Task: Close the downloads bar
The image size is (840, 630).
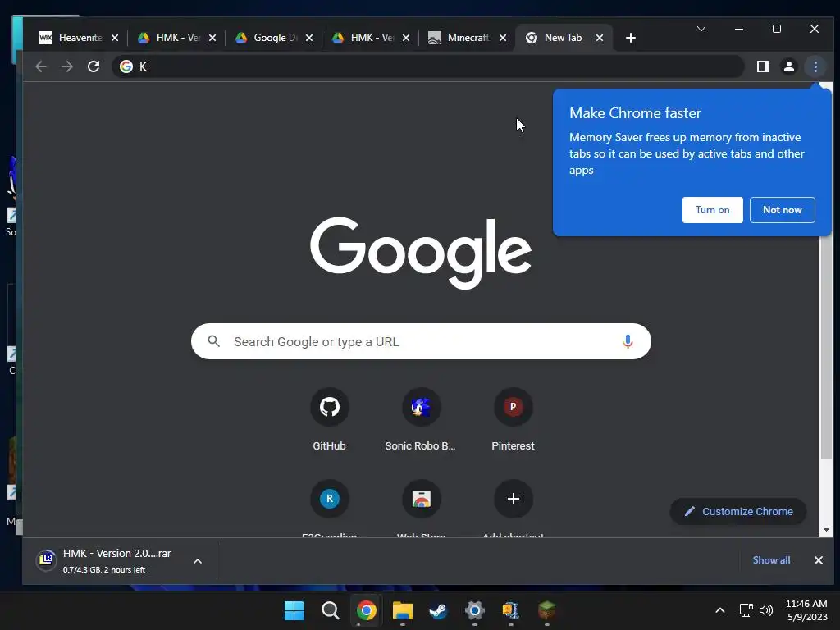Action: [818, 560]
